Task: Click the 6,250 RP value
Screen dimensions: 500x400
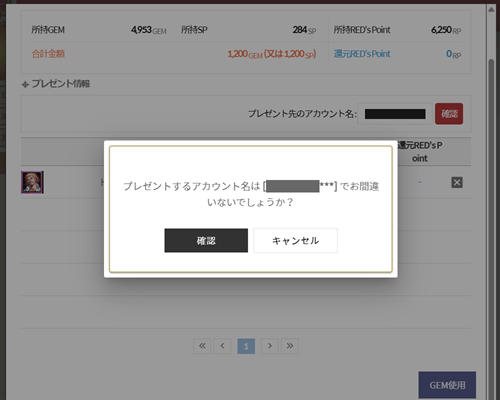Action: [446, 30]
